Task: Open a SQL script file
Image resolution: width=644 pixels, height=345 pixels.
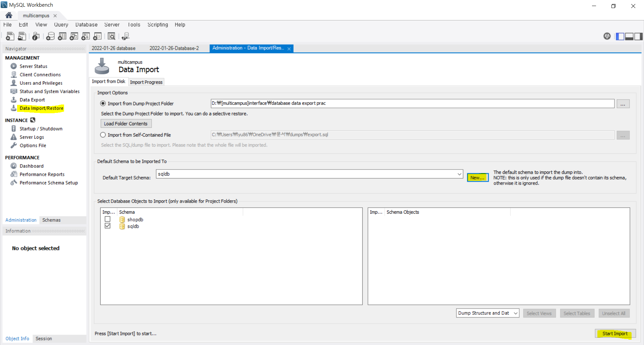Action: pos(22,36)
